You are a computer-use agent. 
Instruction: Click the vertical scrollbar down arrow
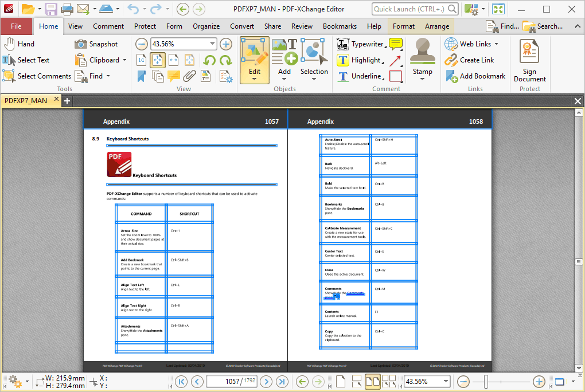click(x=579, y=368)
